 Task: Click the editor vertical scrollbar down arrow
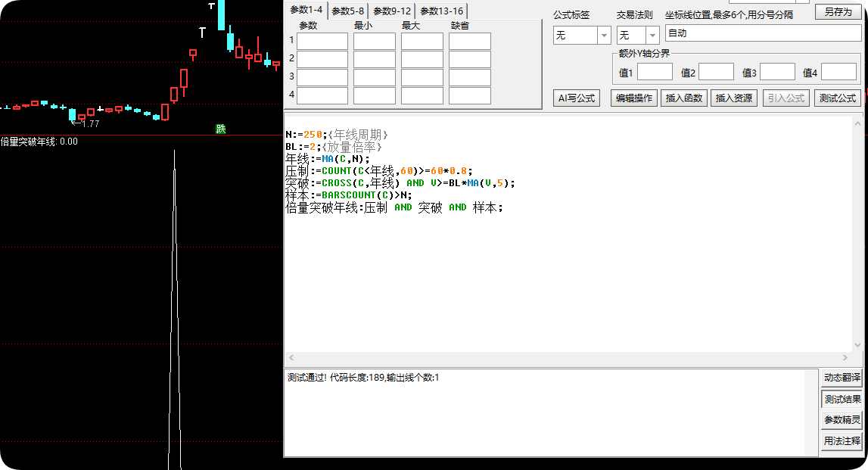(x=858, y=345)
